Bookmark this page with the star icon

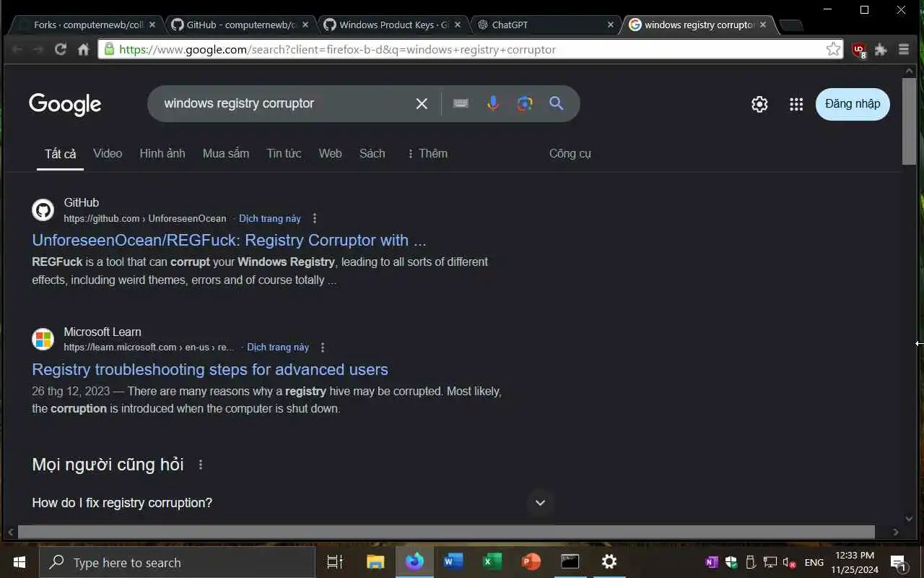pyautogui.click(x=833, y=49)
